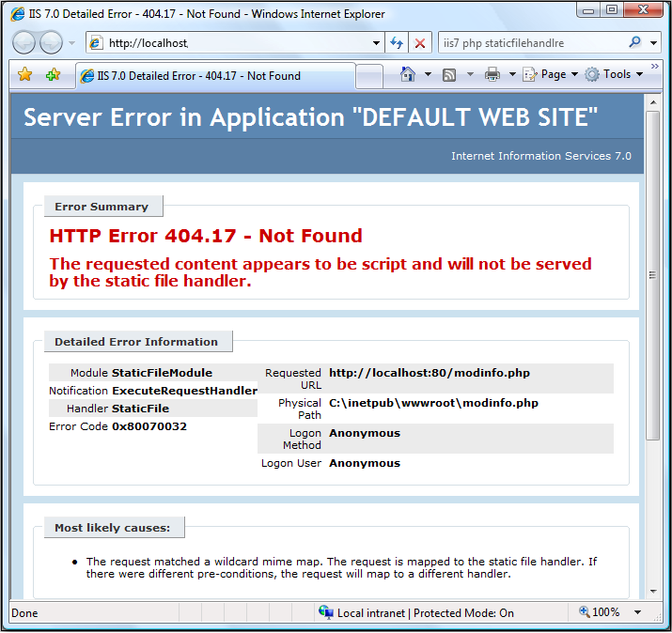Click the Physical Path C:\inetpub\wwwroot\modinfo.php text
This screenshot has height=633, width=672.
(x=433, y=403)
